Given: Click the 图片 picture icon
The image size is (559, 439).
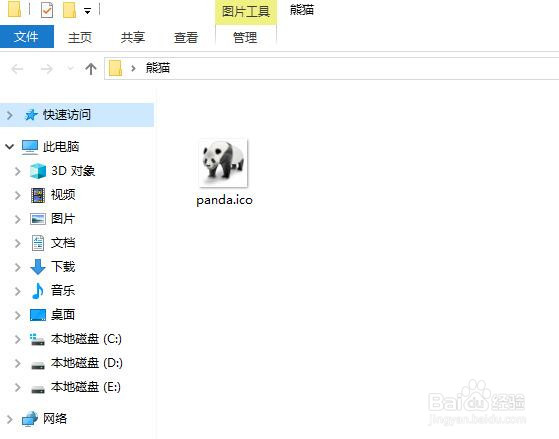Looking at the screenshot, I should click(x=38, y=219).
